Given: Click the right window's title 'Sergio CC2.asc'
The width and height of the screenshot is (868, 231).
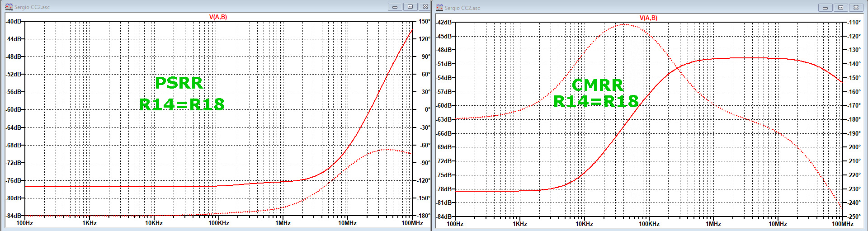Looking at the screenshot, I should click(462, 8).
